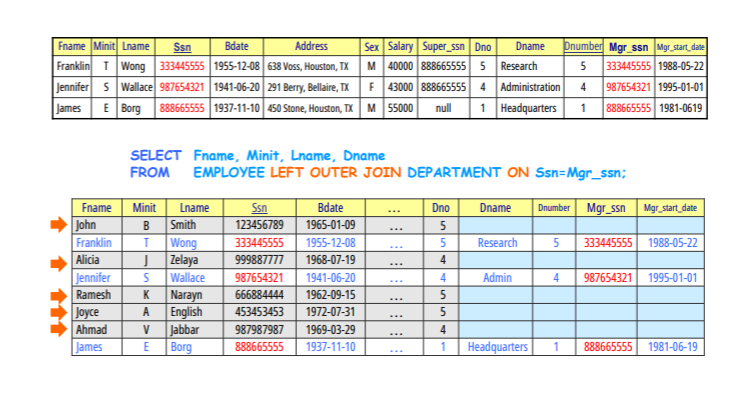The image size is (741, 404).
Task: Click the 'LEFT OUTER JOIN' phrase
Action: [x=336, y=172]
